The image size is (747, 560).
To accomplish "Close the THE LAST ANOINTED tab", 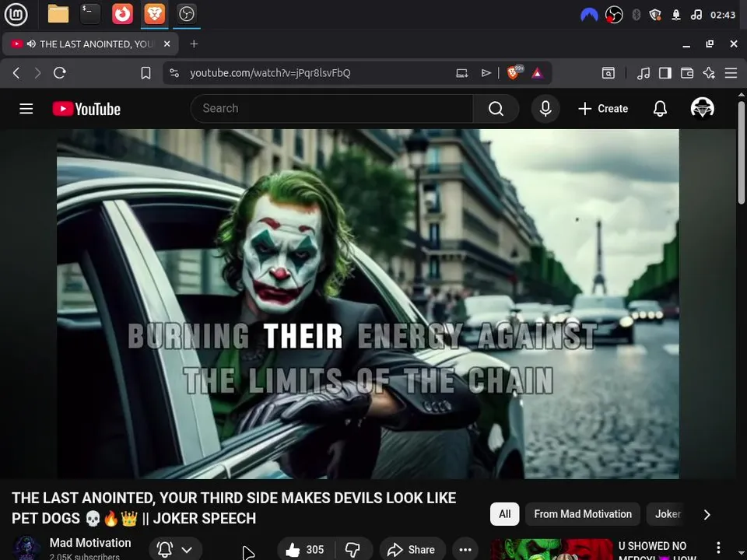I will pos(167,44).
